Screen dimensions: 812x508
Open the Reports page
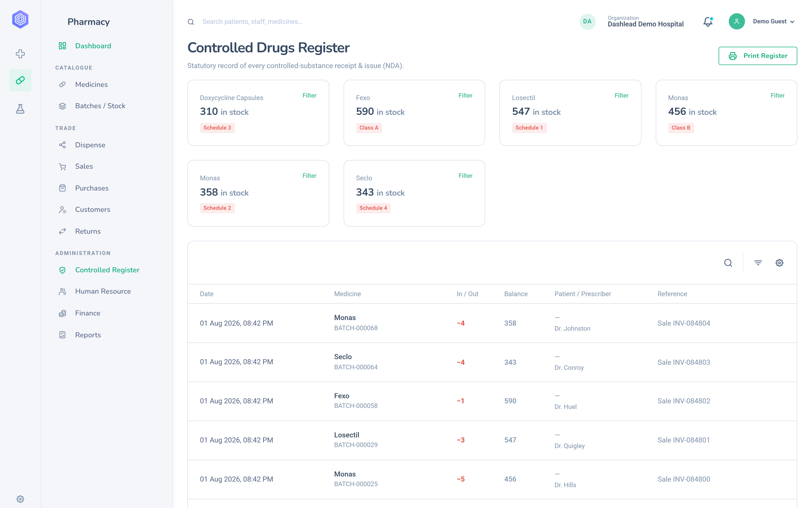click(88, 335)
